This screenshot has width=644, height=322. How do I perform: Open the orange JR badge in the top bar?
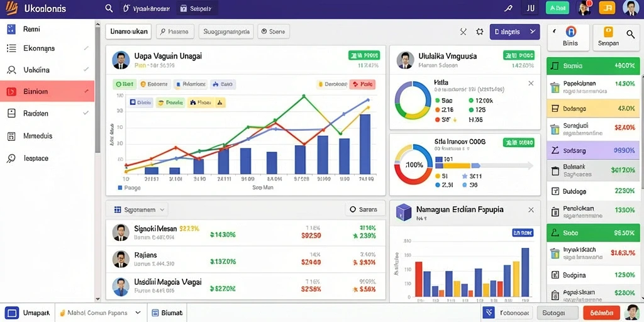pyautogui.click(x=607, y=8)
